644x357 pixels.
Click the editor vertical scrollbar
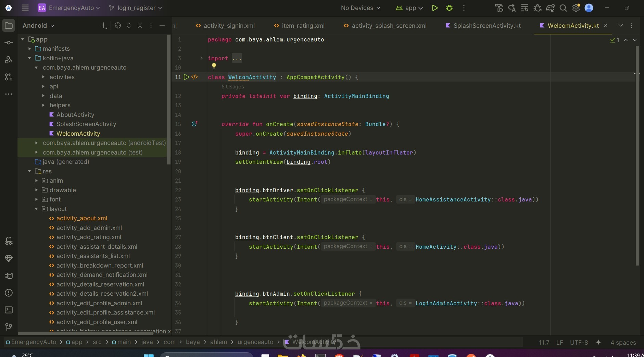click(637, 154)
